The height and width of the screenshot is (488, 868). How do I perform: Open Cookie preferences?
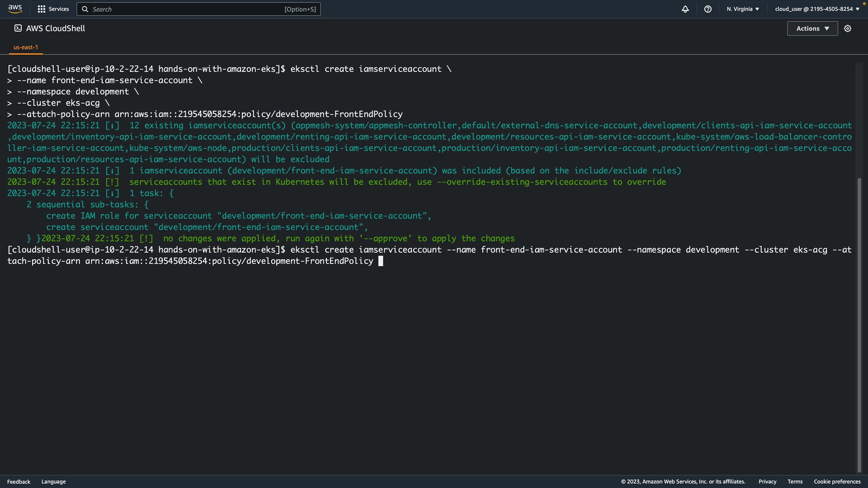[837, 482]
